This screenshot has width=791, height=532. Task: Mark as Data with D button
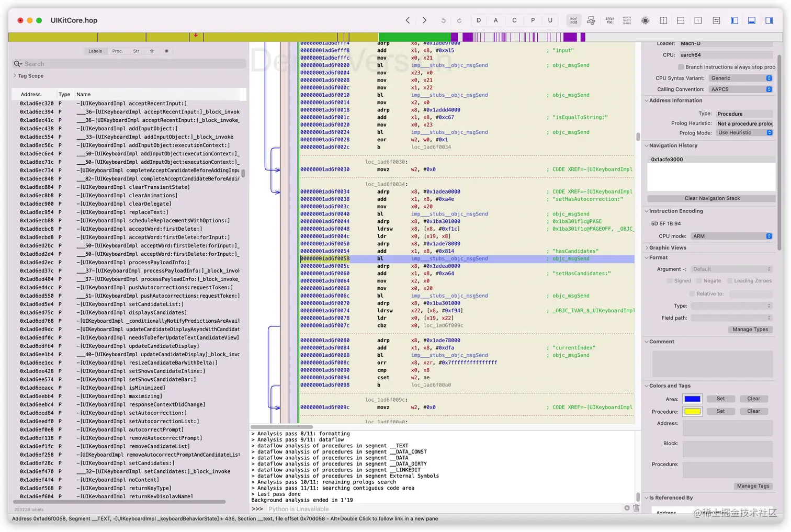(x=479, y=20)
